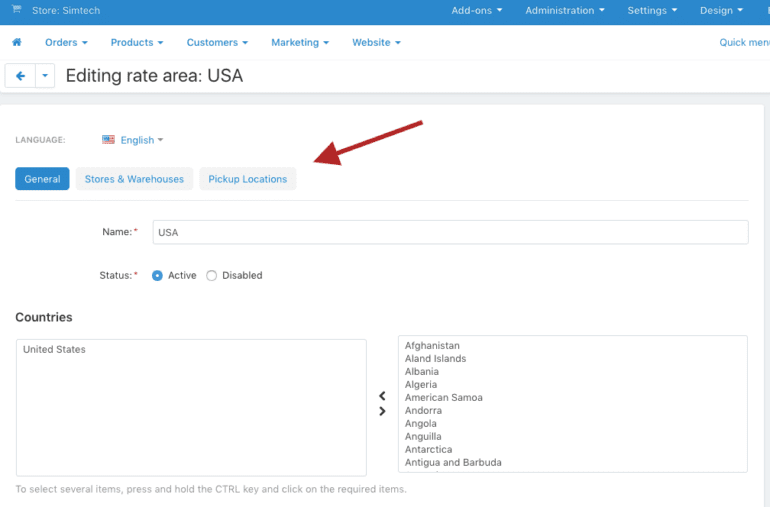Click the left arrow to add countries
The image size is (770, 507).
(x=382, y=396)
